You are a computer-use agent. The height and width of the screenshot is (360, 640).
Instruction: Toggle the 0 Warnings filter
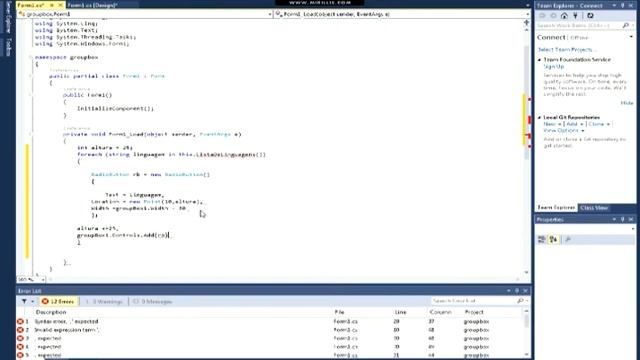click(x=104, y=301)
